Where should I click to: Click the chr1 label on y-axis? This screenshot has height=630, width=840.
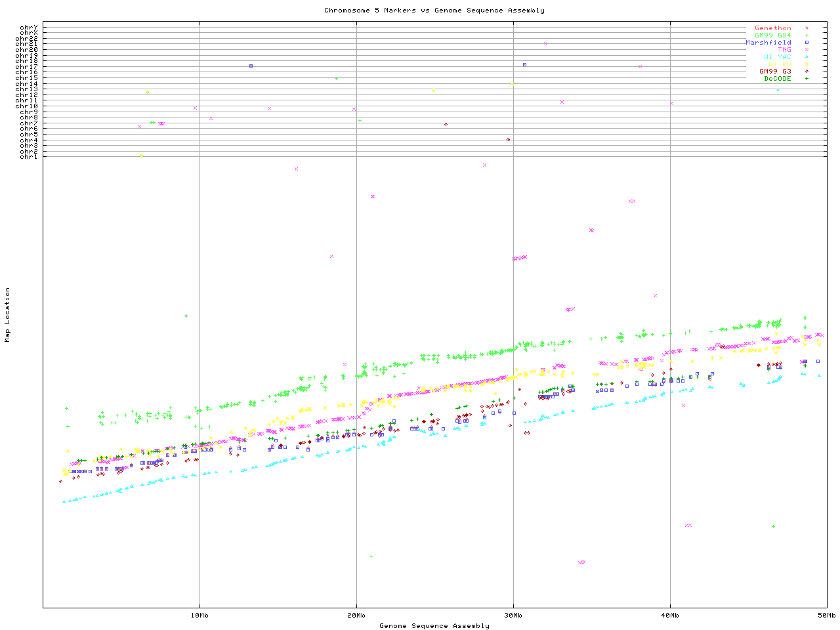coord(29,157)
